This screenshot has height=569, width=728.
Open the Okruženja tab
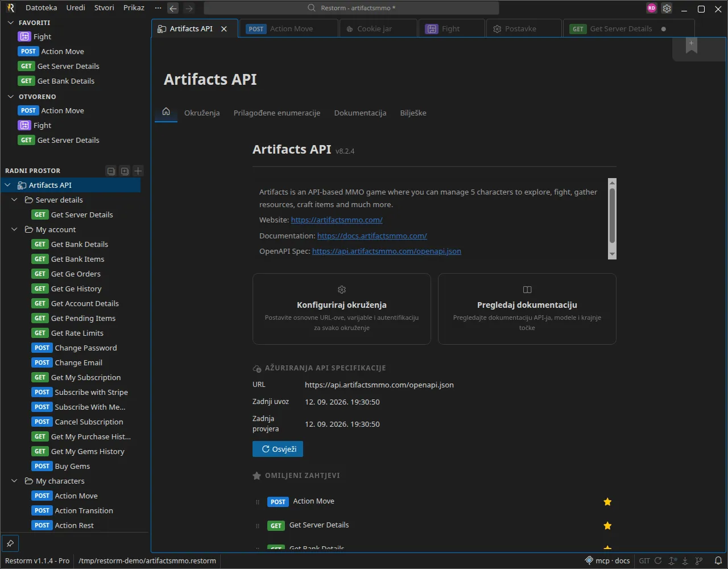(x=202, y=113)
